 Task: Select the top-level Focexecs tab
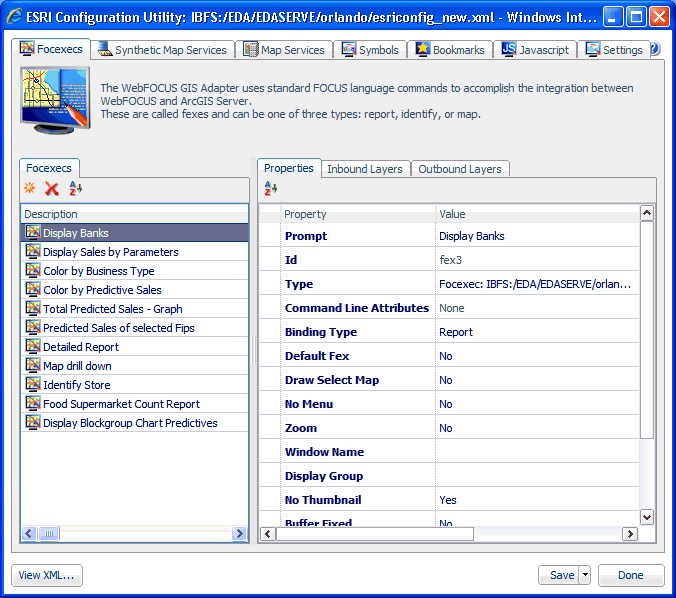pyautogui.click(x=51, y=49)
